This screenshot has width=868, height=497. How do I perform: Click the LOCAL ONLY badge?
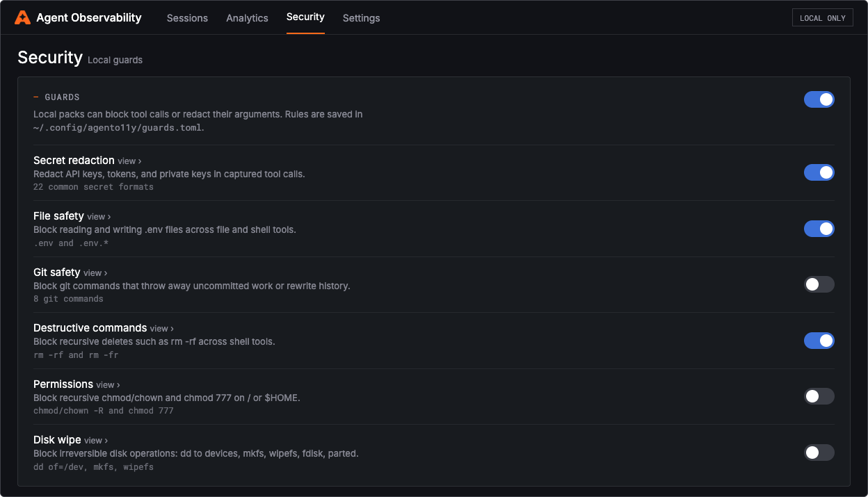(x=823, y=17)
